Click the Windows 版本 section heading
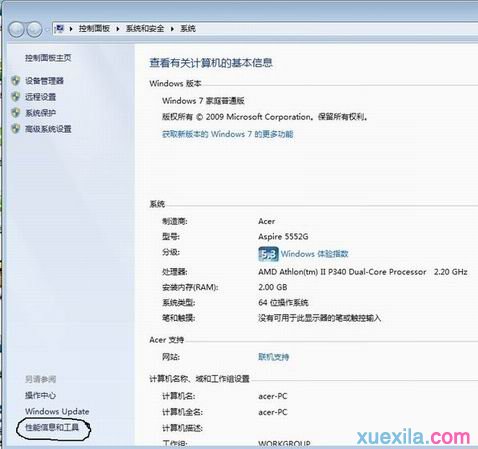This screenshot has height=449, width=478. (x=175, y=83)
